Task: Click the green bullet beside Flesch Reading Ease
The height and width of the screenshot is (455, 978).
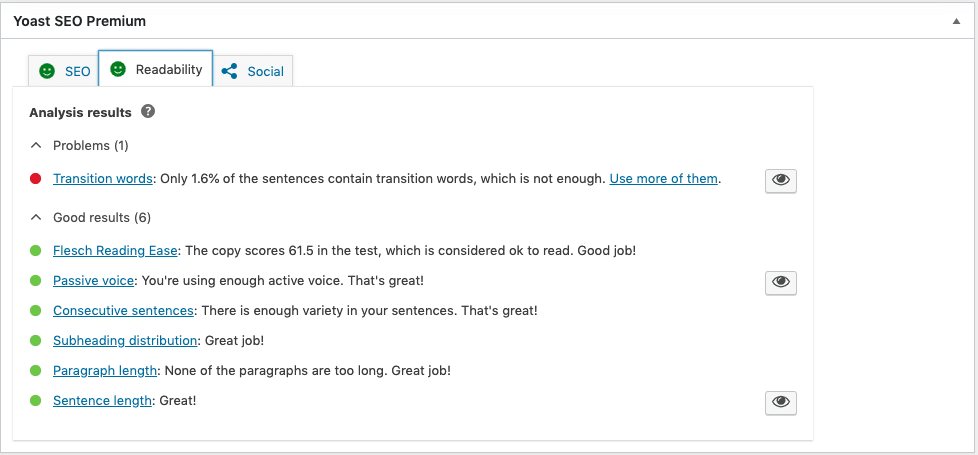Action: pos(35,251)
